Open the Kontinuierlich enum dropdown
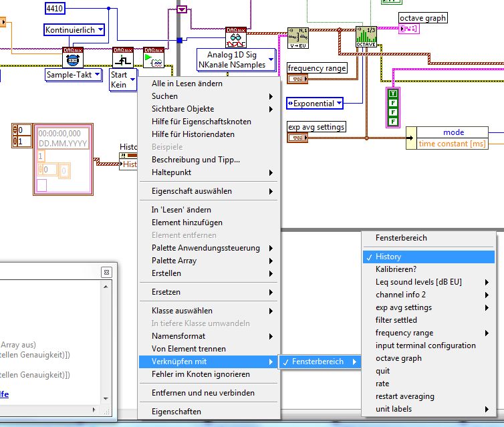This screenshot has width=504, height=427. [101, 29]
